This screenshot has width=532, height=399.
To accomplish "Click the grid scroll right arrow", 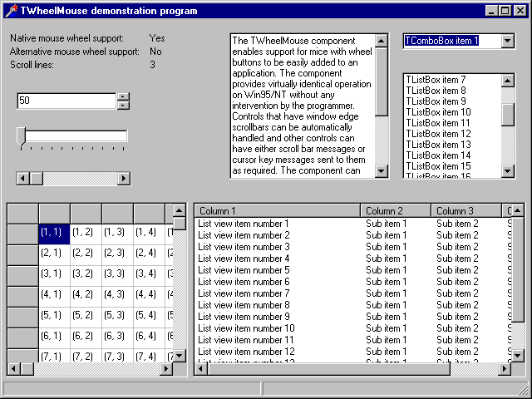I will [166, 368].
